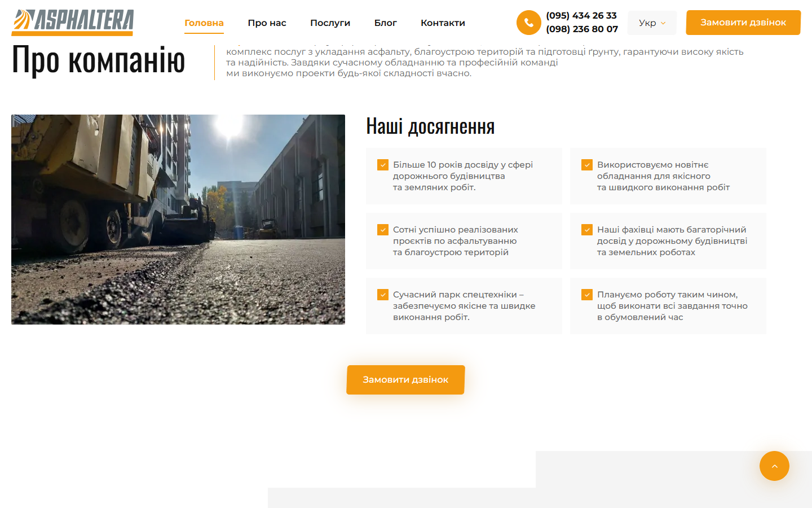Click text 'Наші фахівці мають багаторічний досвід'

tap(672, 235)
